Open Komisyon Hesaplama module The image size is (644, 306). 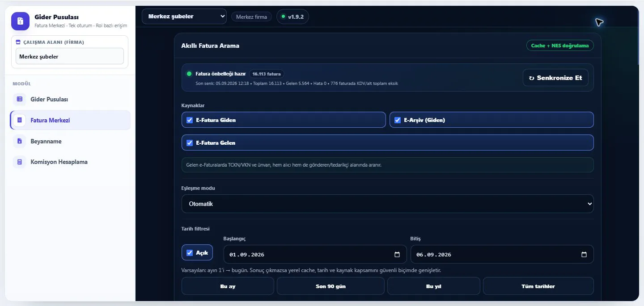pos(70,162)
